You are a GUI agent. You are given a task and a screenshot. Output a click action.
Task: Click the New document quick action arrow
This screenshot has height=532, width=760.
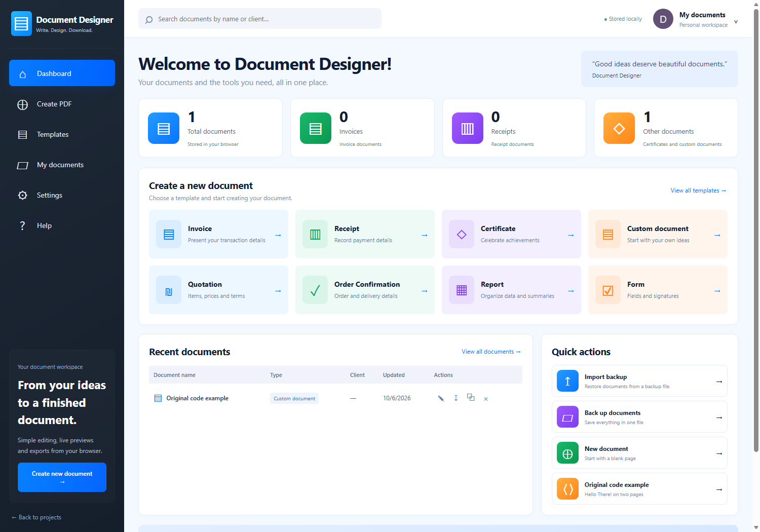click(x=719, y=453)
